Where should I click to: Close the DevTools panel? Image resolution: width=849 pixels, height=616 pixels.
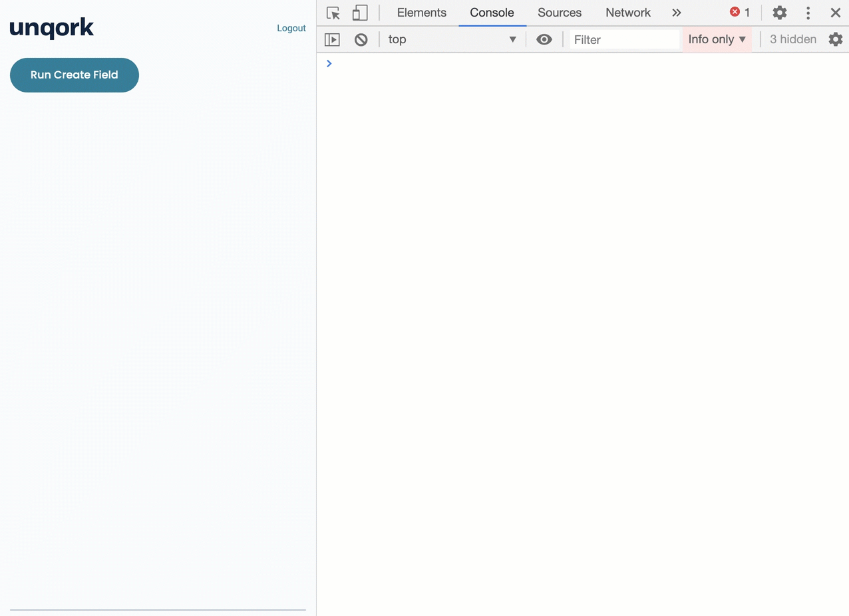pos(836,13)
